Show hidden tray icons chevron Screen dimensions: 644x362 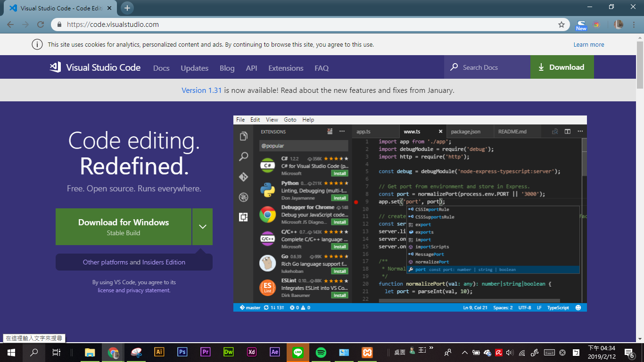click(464, 353)
